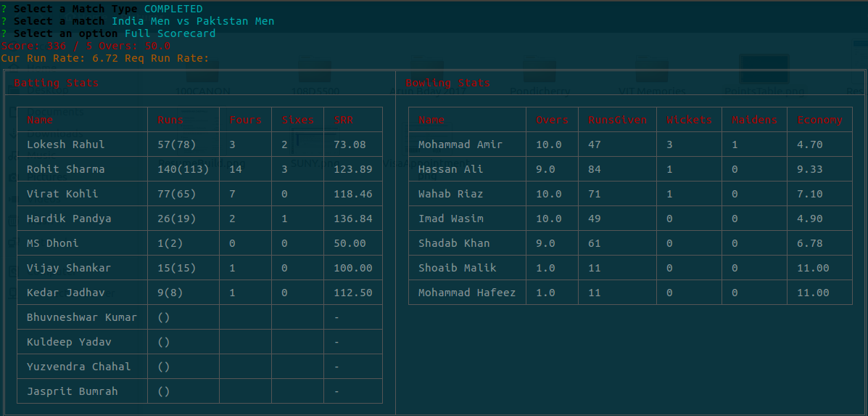Click the COMPLETED match type answer
The width and height of the screenshot is (868, 416).
click(173, 9)
